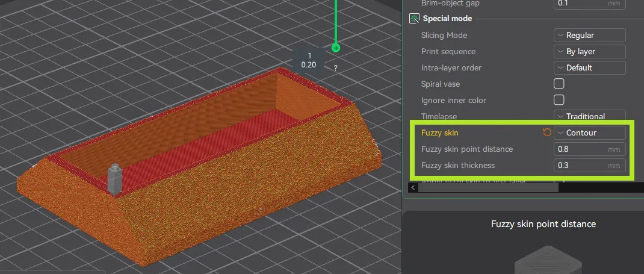Screen dimensions: 644x274
Task: Open the Print sequence dropdown set to By layer
Action: coord(589,52)
